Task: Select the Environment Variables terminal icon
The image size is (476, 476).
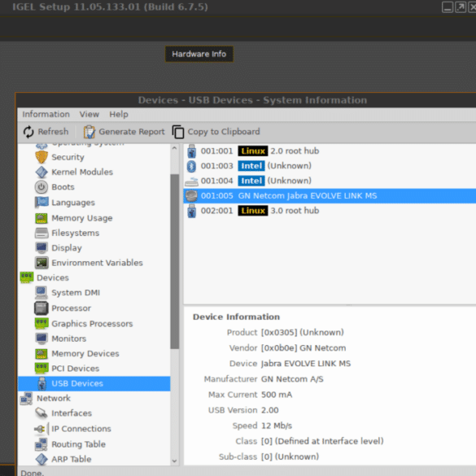Action: (41, 263)
